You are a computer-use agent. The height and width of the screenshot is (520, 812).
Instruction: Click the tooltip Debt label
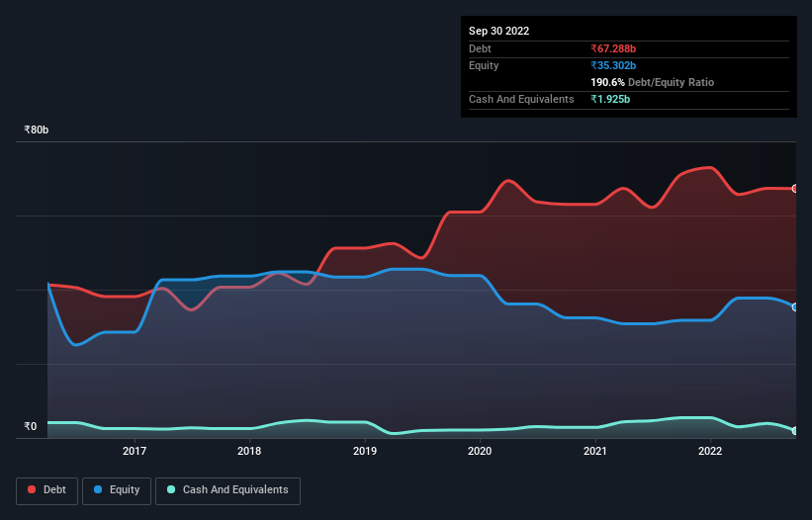pos(480,48)
